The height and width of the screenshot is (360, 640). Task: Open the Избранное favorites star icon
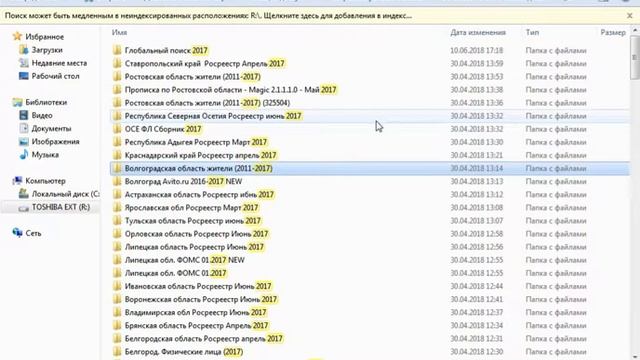coord(17,37)
